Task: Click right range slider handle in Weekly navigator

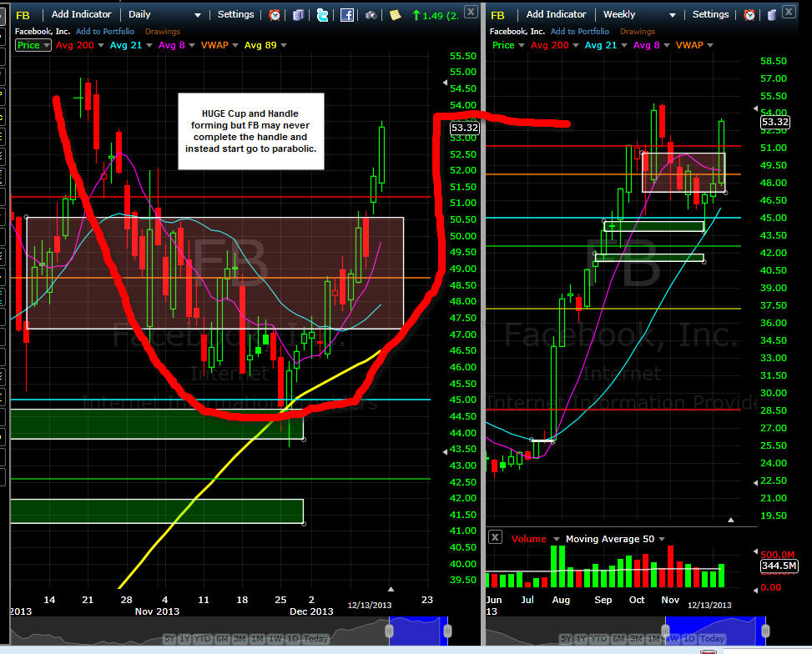Action: tap(766, 631)
